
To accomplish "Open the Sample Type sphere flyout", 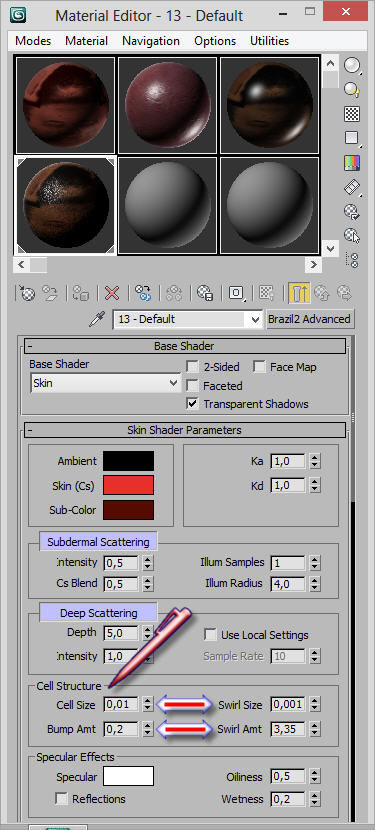I will point(352,66).
